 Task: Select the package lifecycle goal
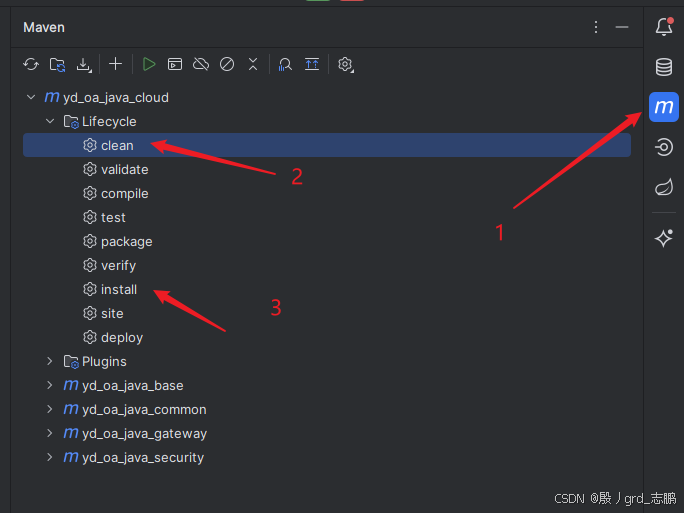tap(127, 242)
